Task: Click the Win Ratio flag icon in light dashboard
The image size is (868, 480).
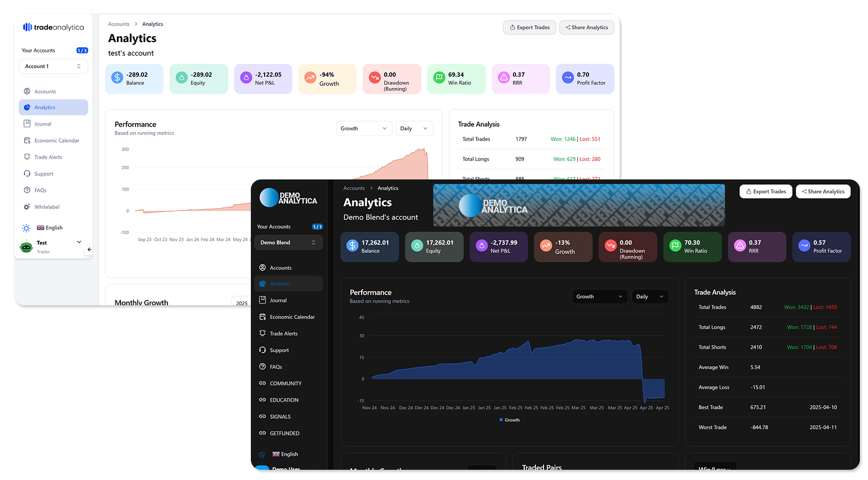Action: (439, 78)
